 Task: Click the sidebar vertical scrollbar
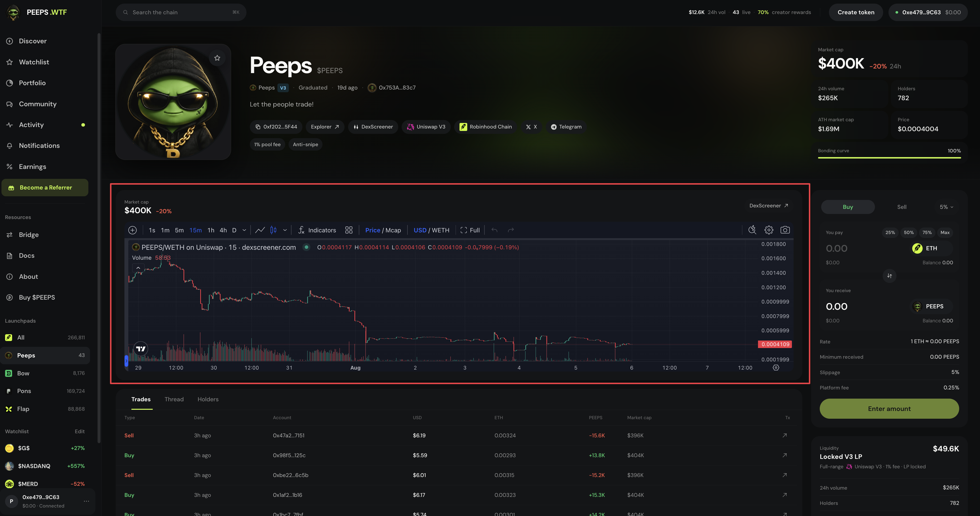click(x=99, y=238)
